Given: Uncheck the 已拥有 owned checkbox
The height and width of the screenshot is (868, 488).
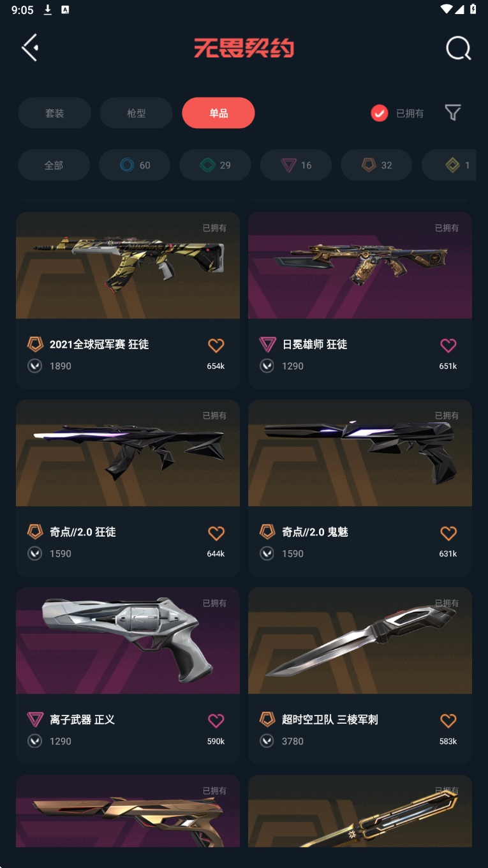Looking at the screenshot, I should click(380, 113).
